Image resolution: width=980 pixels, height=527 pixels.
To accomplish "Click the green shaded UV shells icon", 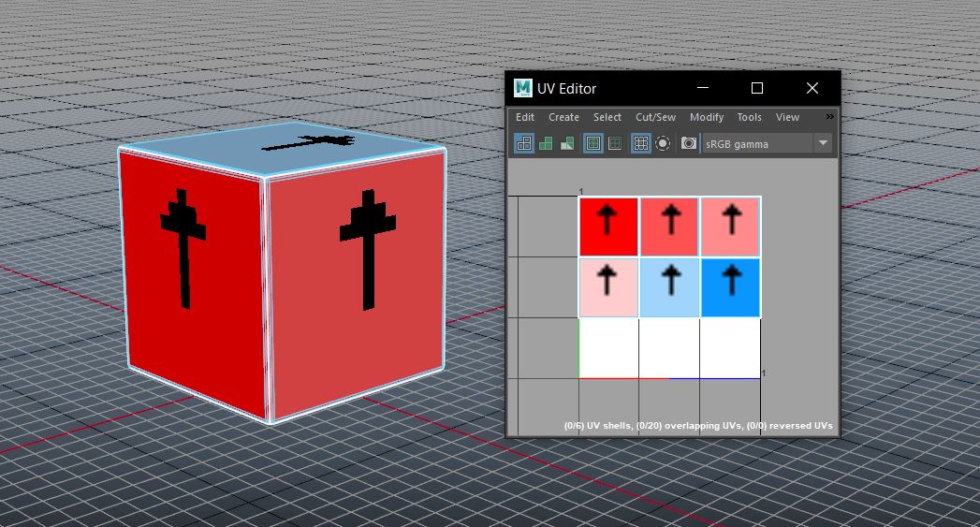I will (x=546, y=144).
